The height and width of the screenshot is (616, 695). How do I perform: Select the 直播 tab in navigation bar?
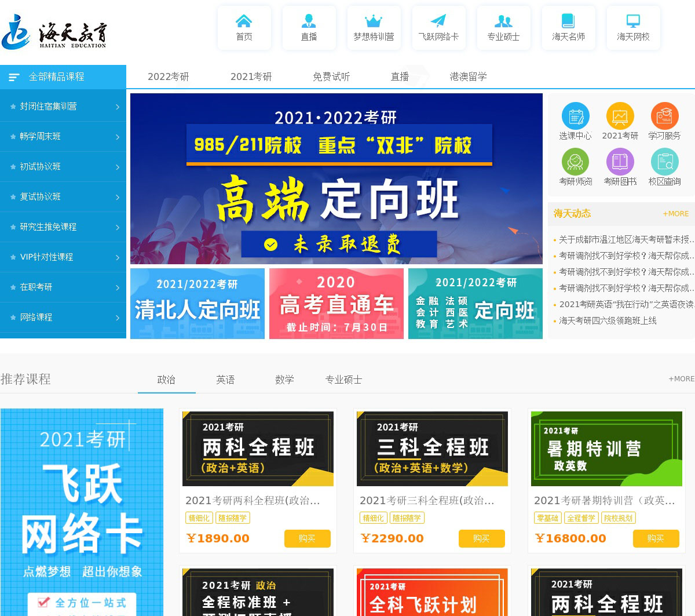(x=400, y=76)
